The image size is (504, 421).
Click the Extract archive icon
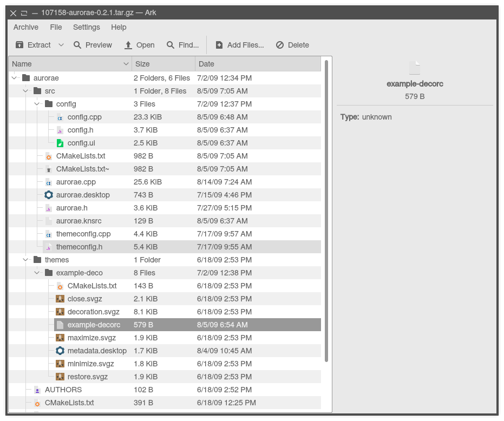pos(19,45)
